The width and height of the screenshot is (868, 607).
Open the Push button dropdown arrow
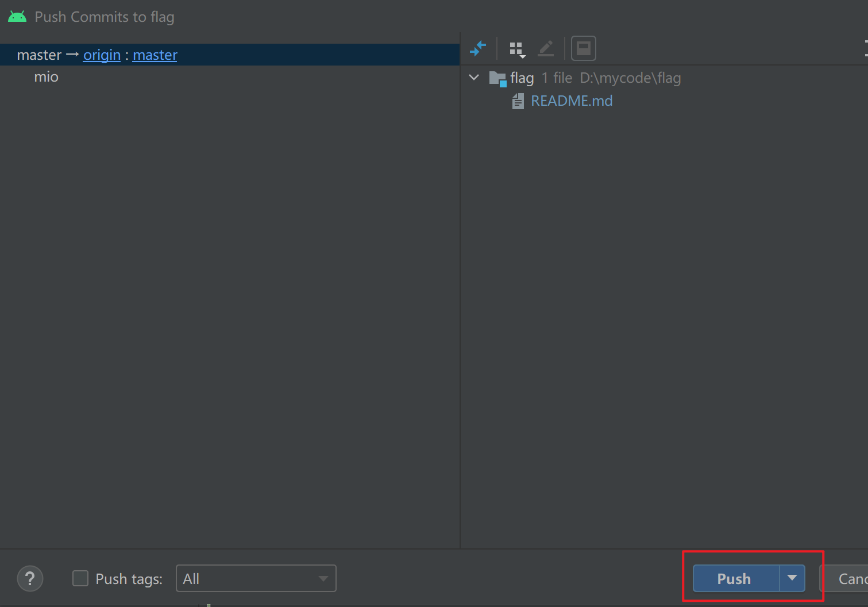[x=792, y=578]
